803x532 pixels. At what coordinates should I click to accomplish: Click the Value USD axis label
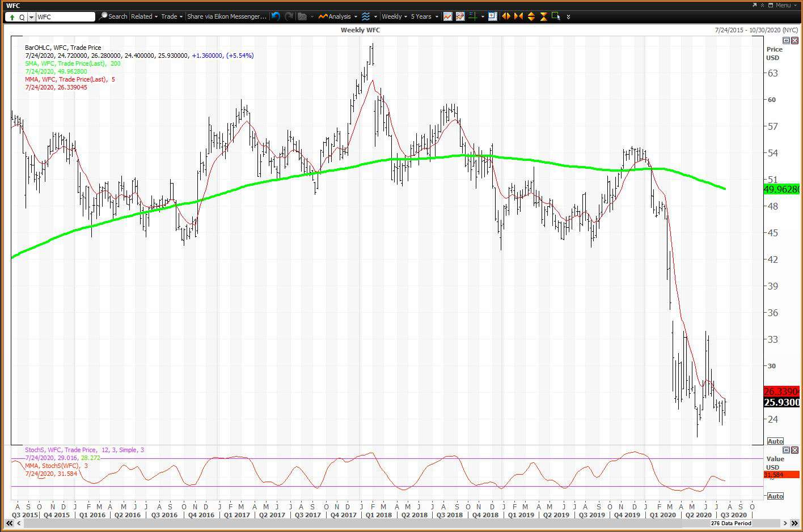pos(775,463)
